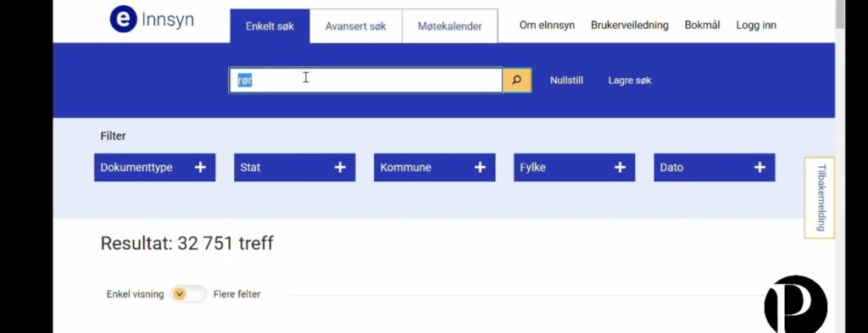Viewport: 868px width, 333px height.
Task: Click the plus icon on Fylke filter
Action: click(620, 168)
